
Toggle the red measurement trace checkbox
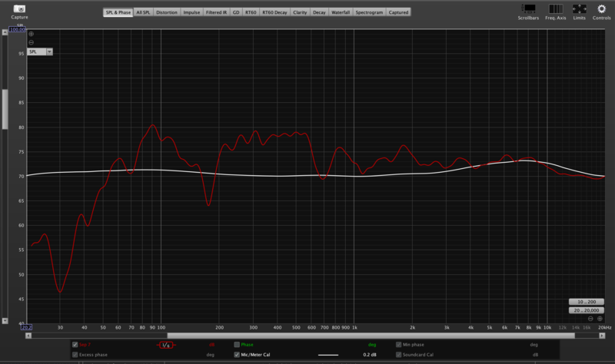(75, 345)
